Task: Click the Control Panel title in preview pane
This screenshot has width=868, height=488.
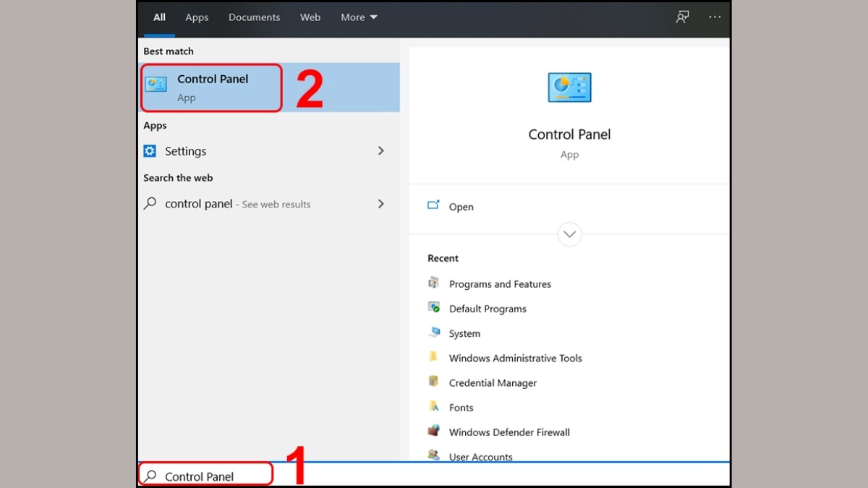Action: click(x=569, y=134)
